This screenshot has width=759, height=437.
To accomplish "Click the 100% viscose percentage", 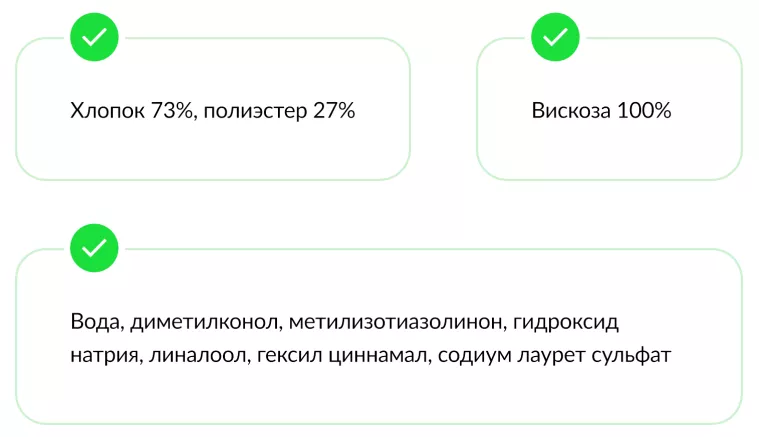I will click(x=643, y=111).
